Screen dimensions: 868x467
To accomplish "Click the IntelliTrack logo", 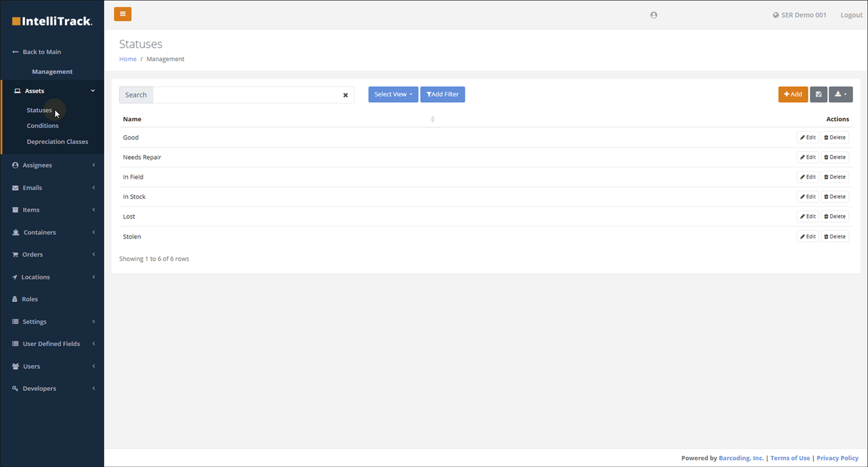I will [52, 21].
